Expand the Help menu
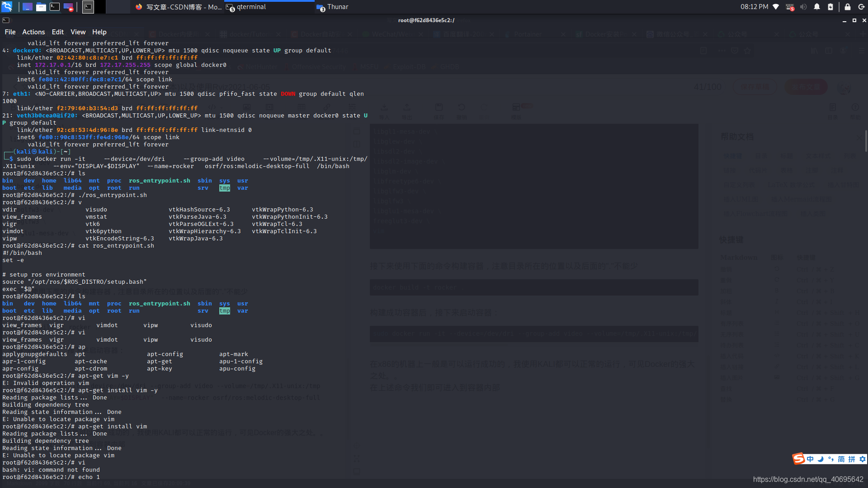Screen dimensions: 868x488 click(99, 32)
